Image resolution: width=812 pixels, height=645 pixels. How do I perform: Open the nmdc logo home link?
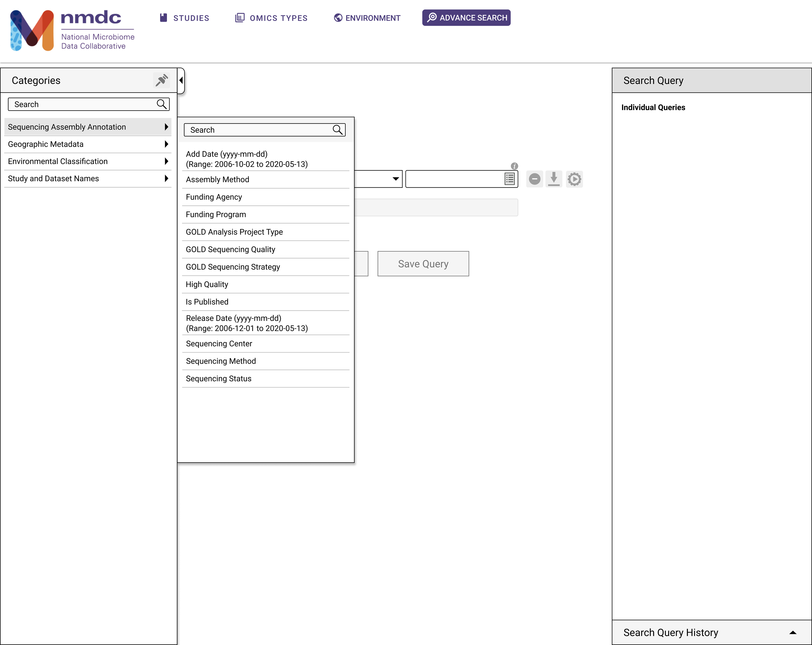click(71, 30)
